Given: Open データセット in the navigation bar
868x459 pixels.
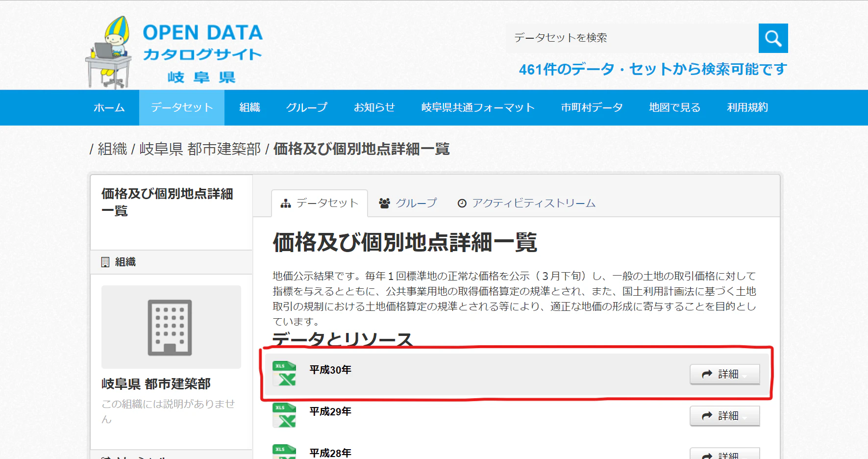Looking at the screenshot, I should coord(182,107).
